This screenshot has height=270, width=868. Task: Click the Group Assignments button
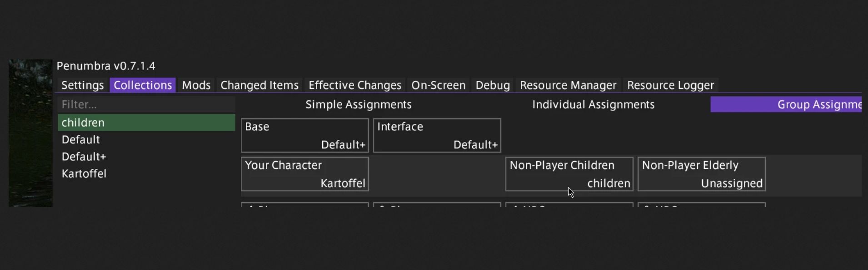tap(786, 104)
